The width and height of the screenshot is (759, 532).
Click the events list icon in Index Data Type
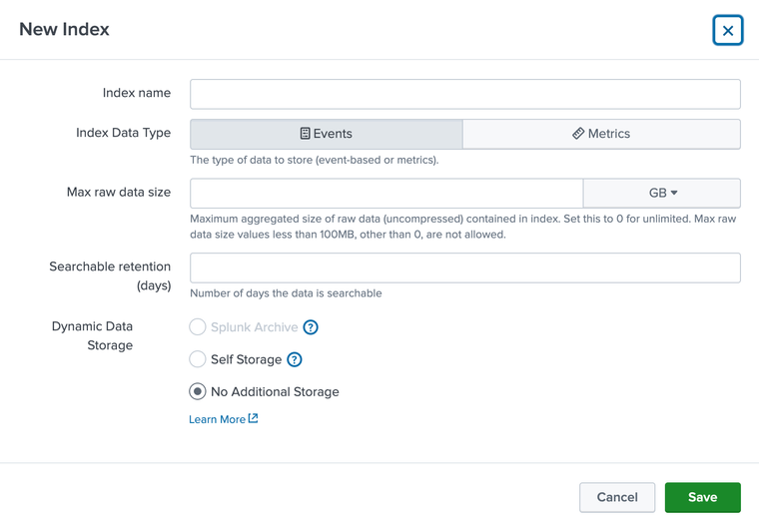coord(306,134)
